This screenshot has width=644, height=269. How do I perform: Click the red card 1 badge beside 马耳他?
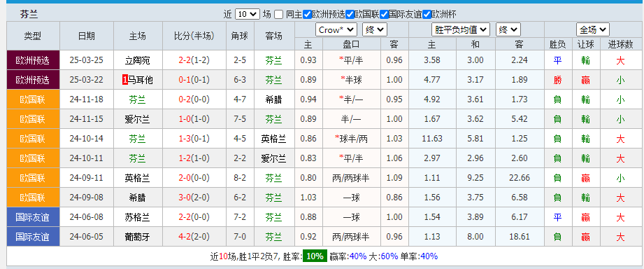tap(125, 80)
